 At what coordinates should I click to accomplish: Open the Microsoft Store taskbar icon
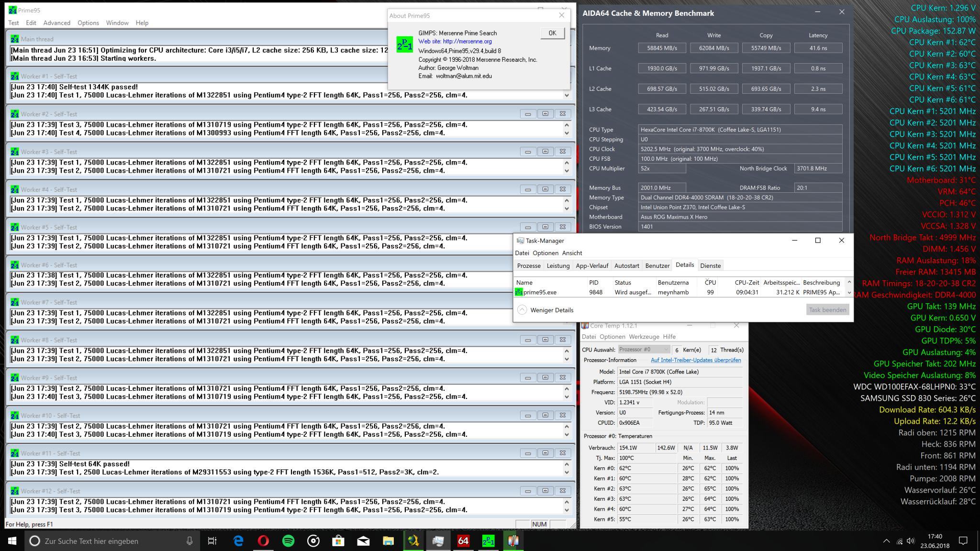(338, 541)
